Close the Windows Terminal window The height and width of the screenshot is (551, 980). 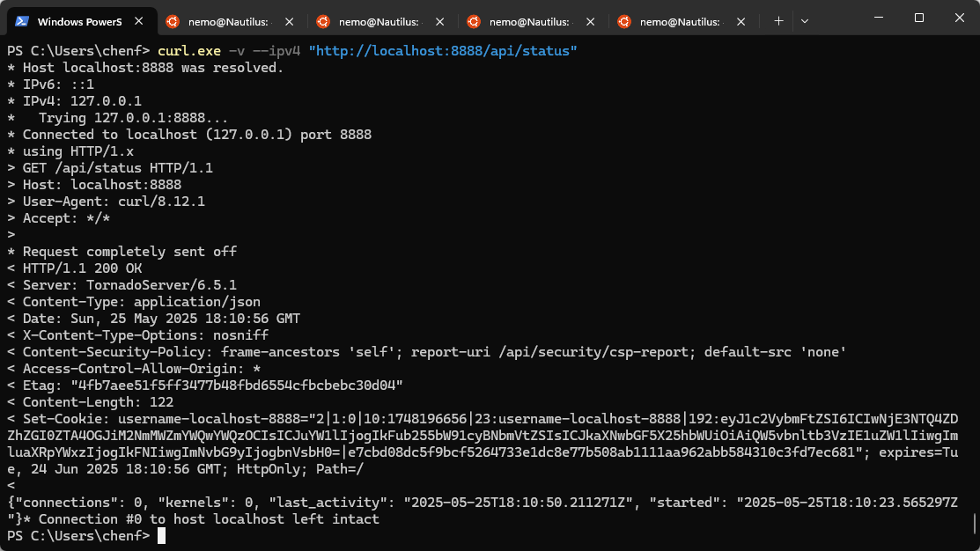tap(959, 18)
